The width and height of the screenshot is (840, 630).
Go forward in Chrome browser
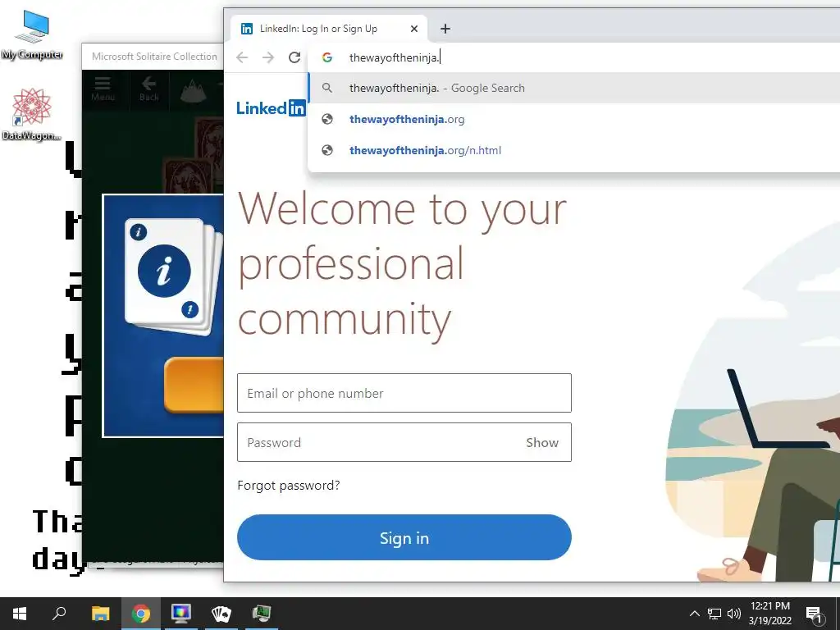point(268,57)
